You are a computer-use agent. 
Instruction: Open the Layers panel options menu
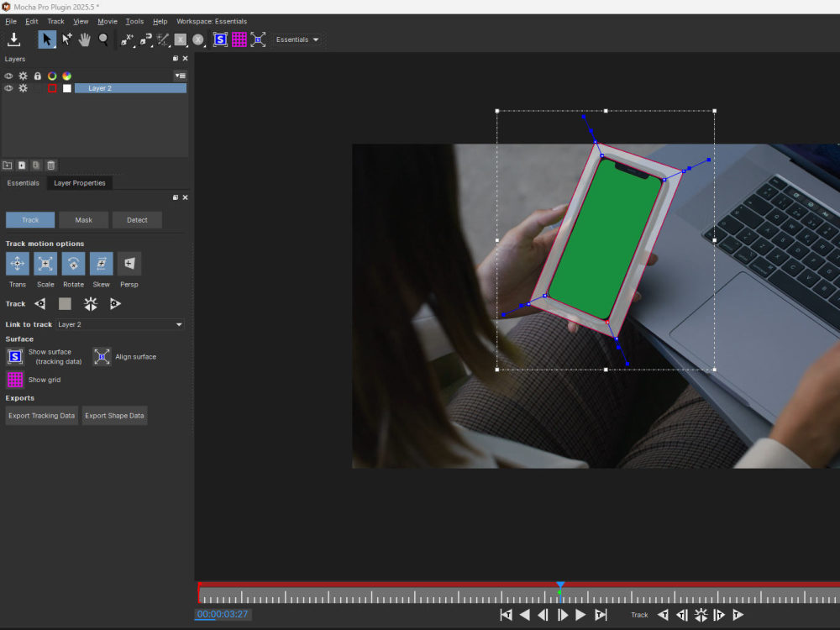point(181,76)
